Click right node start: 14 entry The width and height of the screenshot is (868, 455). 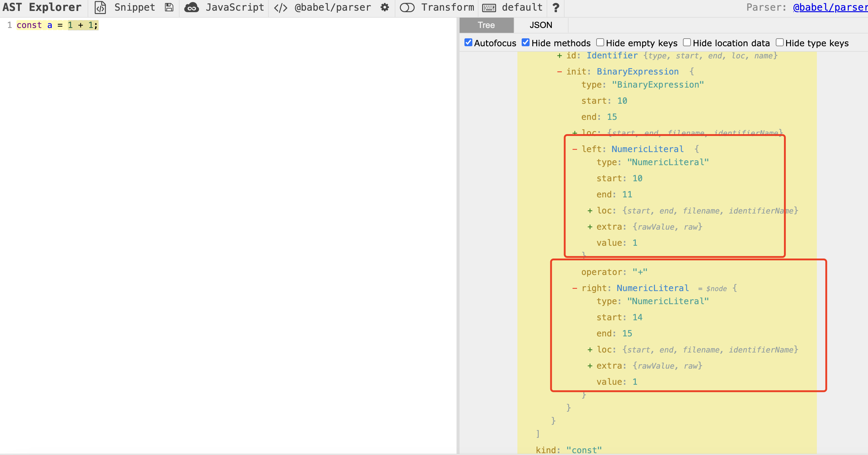pos(619,318)
